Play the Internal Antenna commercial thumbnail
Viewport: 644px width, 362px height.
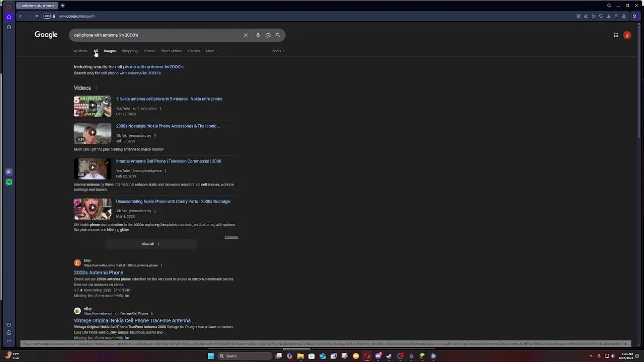tap(93, 168)
